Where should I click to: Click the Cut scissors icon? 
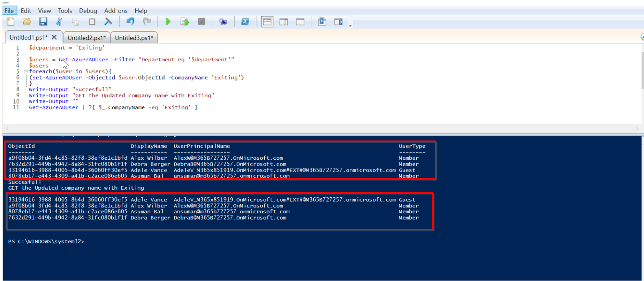(x=59, y=22)
